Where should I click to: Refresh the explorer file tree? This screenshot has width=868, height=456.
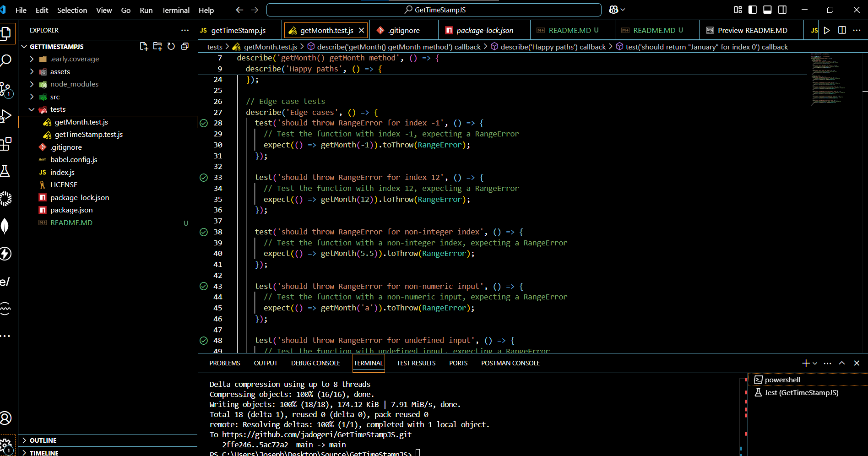coord(171,46)
